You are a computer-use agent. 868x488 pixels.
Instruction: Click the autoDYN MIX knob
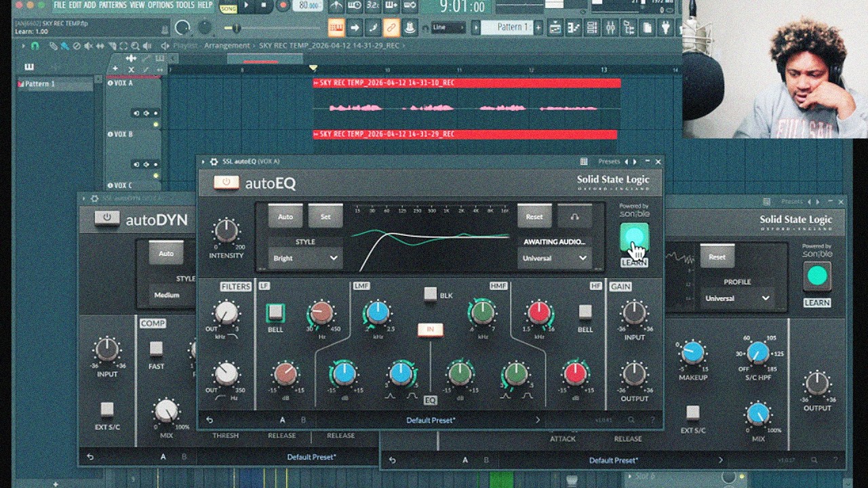point(166,411)
